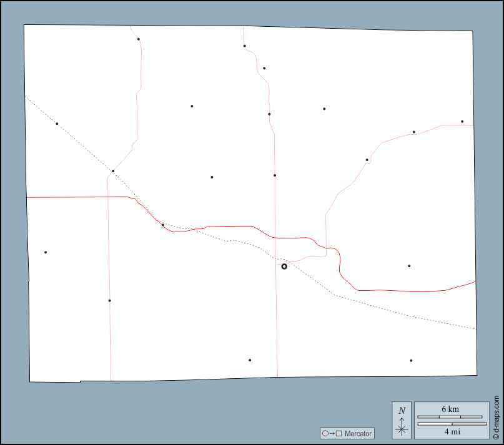
Task: Click isolated town dot near the western border
Action: [46, 252]
